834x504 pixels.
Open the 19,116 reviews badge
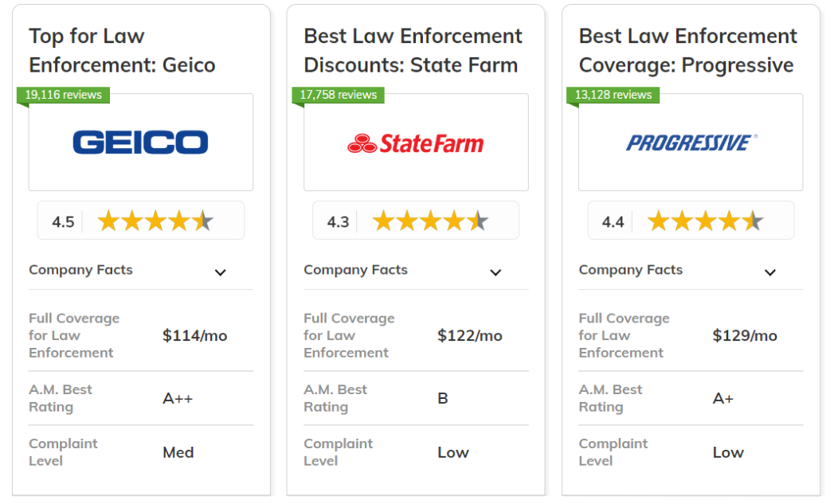(x=63, y=95)
